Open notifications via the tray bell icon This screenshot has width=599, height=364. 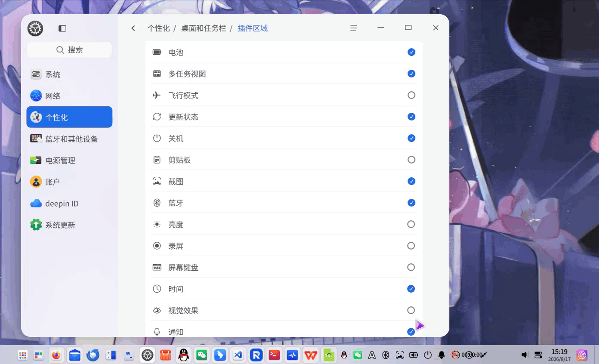pyautogui.click(x=442, y=355)
